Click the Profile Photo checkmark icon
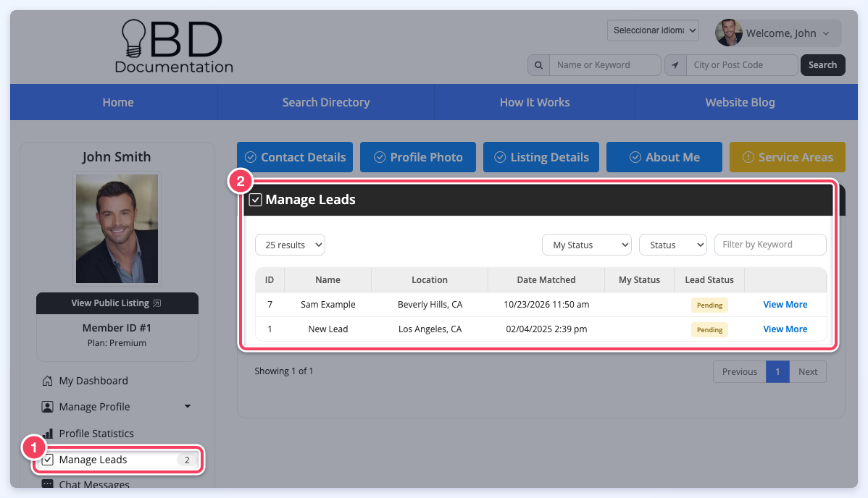The height and width of the screenshot is (498, 868). [380, 157]
